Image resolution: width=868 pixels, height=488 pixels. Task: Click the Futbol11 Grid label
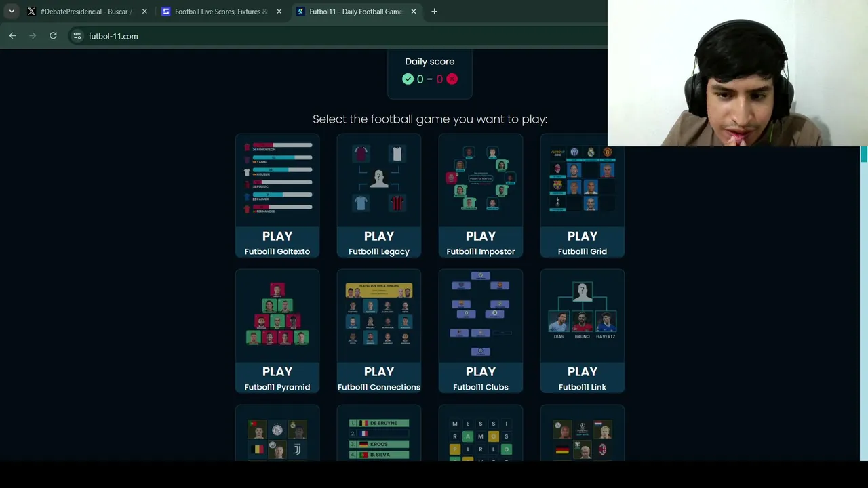(583, 251)
